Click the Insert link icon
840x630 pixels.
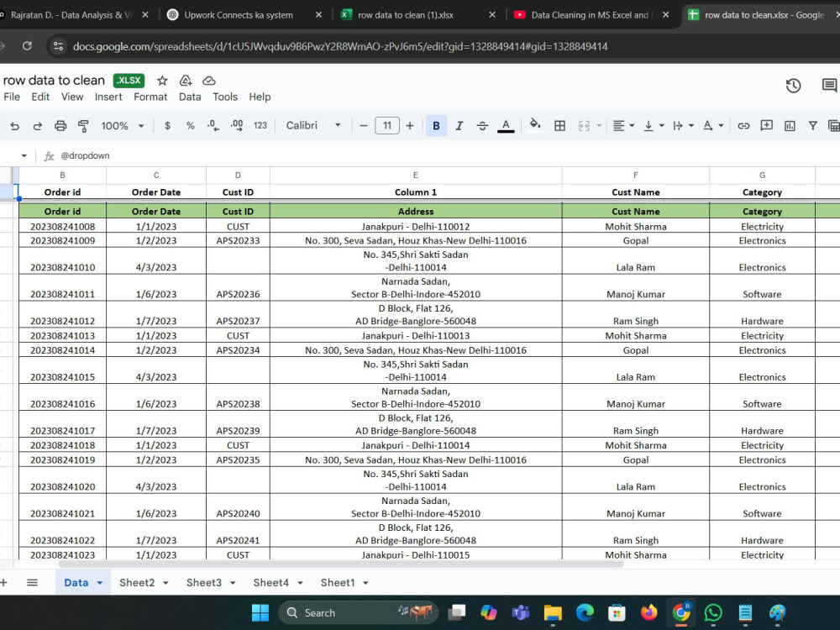point(743,126)
